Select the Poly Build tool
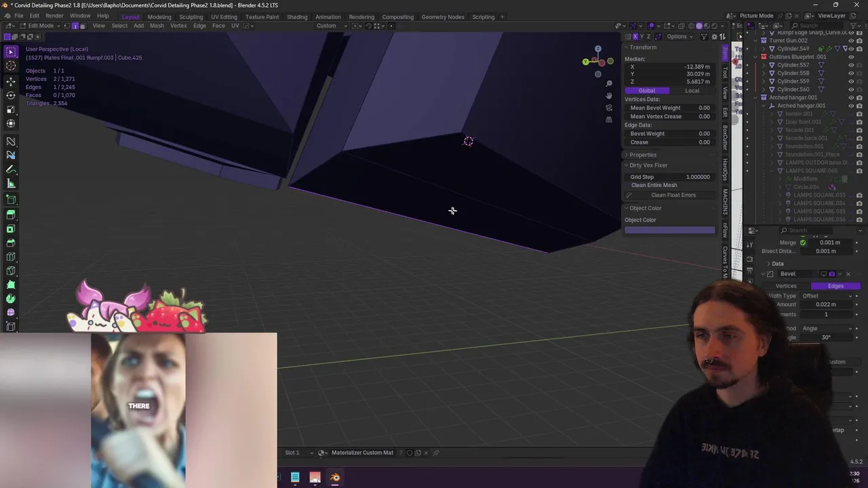This screenshot has height=488, width=868. tap(11, 285)
